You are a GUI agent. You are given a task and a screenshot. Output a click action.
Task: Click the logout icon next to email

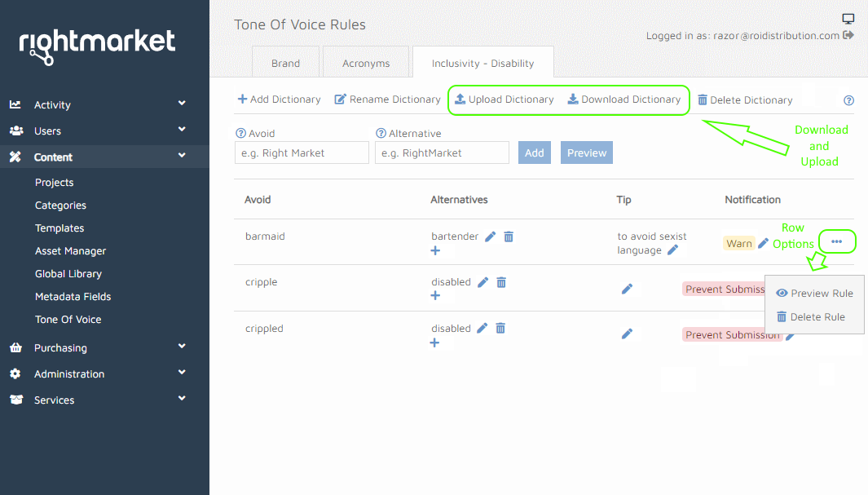pyautogui.click(x=848, y=35)
